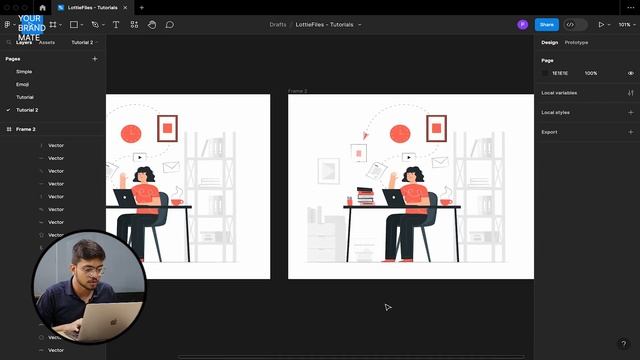Select the Frame 2 label on canvas
The image size is (640, 360).
(x=298, y=91)
